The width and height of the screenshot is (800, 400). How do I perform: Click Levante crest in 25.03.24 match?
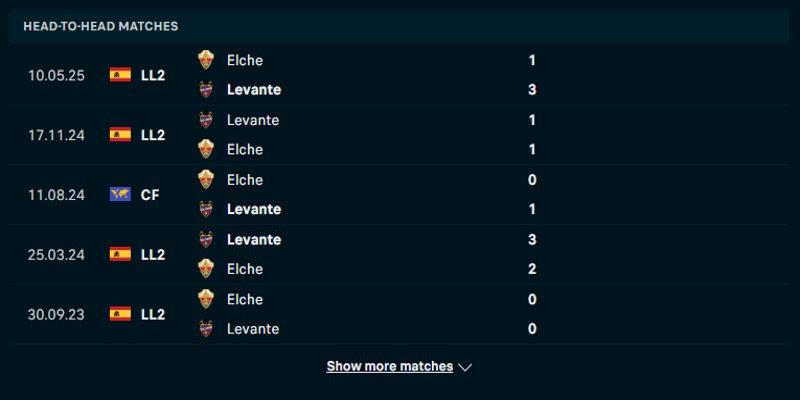click(x=206, y=239)
